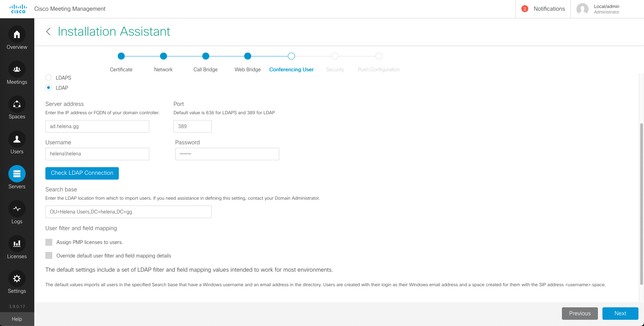Image resolution: width=644 pixels, height=326 pixels.
Task: Open the Licenses chart icon
Action: point(17,244)
